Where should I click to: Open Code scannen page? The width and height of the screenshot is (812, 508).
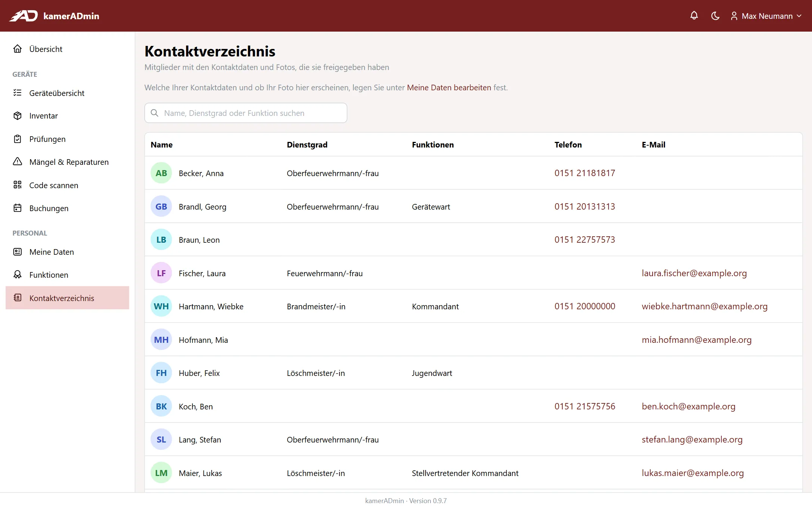coord(67,185)
